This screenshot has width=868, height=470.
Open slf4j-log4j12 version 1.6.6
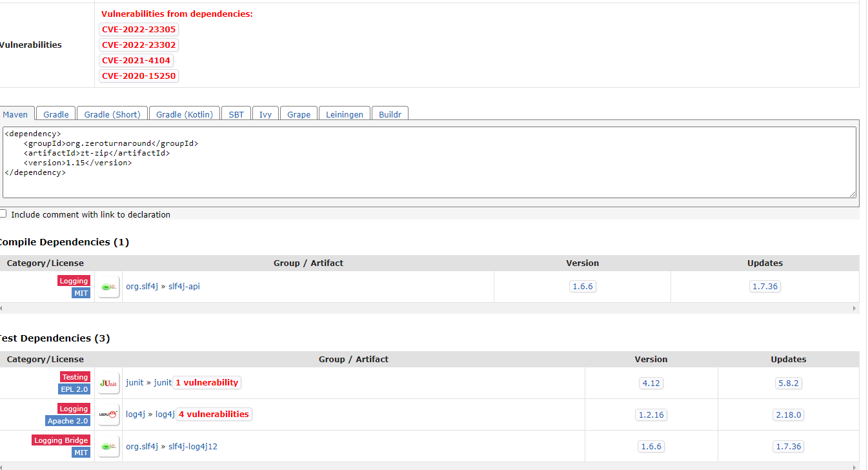click(x=651, y=446)
